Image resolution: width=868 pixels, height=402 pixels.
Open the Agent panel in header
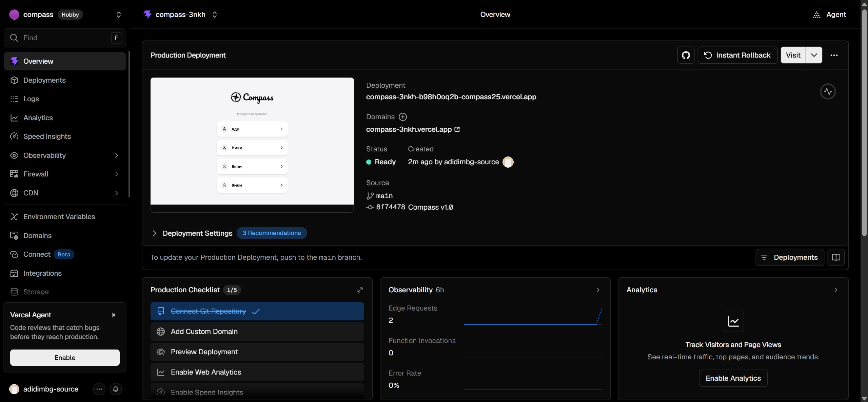(x=829, y=15)
